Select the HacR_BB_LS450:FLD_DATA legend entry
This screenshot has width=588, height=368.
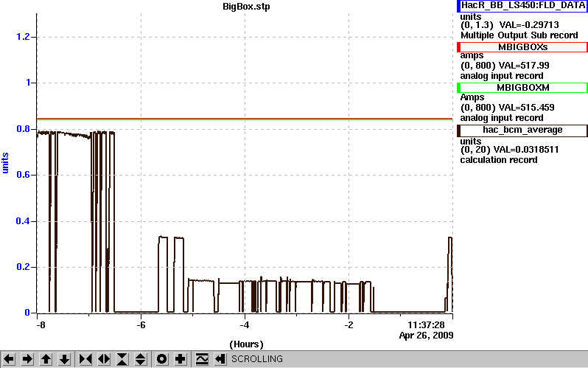pyautogui.click(x=522, y=6)
